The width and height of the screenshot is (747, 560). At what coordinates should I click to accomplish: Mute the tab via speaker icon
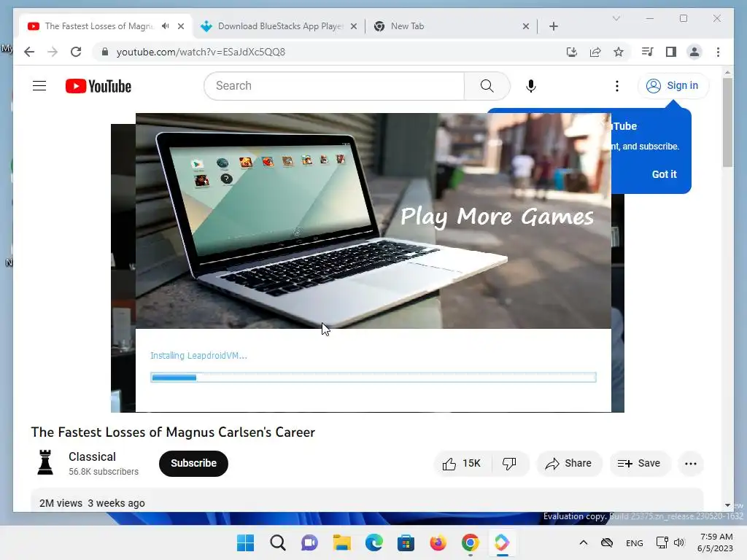tap(166, 26)
